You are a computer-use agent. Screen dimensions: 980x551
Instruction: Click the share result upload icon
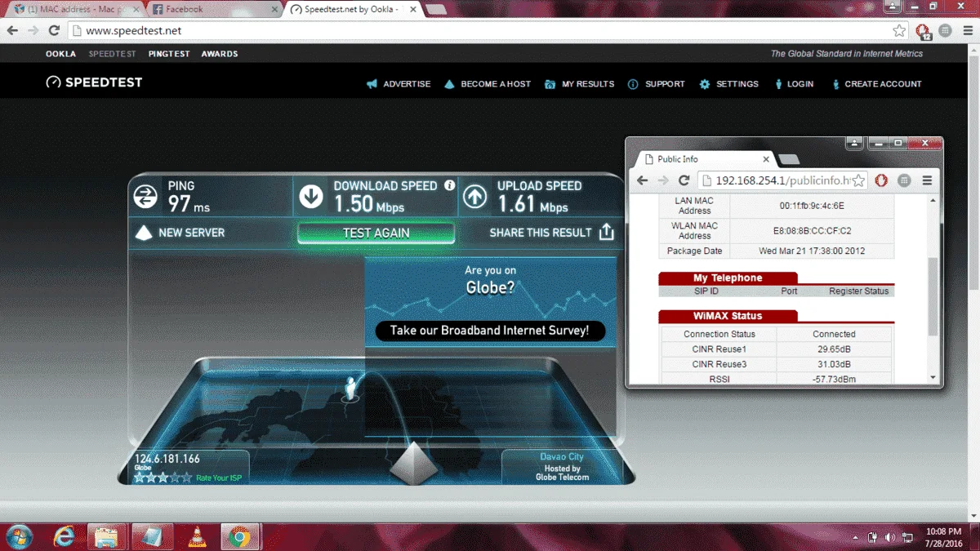[606, 233]
